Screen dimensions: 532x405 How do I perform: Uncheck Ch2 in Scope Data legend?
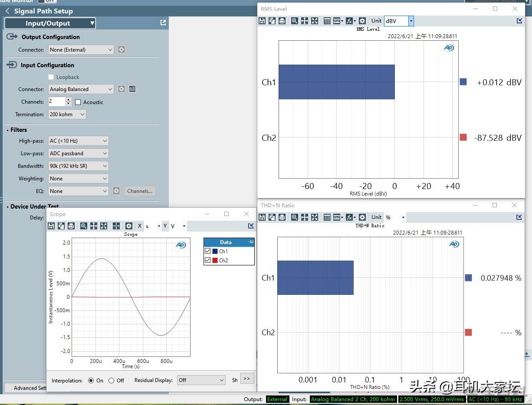[208, 260]
